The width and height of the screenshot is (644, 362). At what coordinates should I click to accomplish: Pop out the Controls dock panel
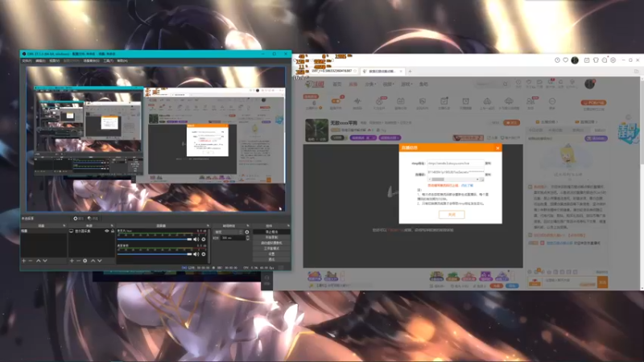pyautogui.click(x=288, y=226)
